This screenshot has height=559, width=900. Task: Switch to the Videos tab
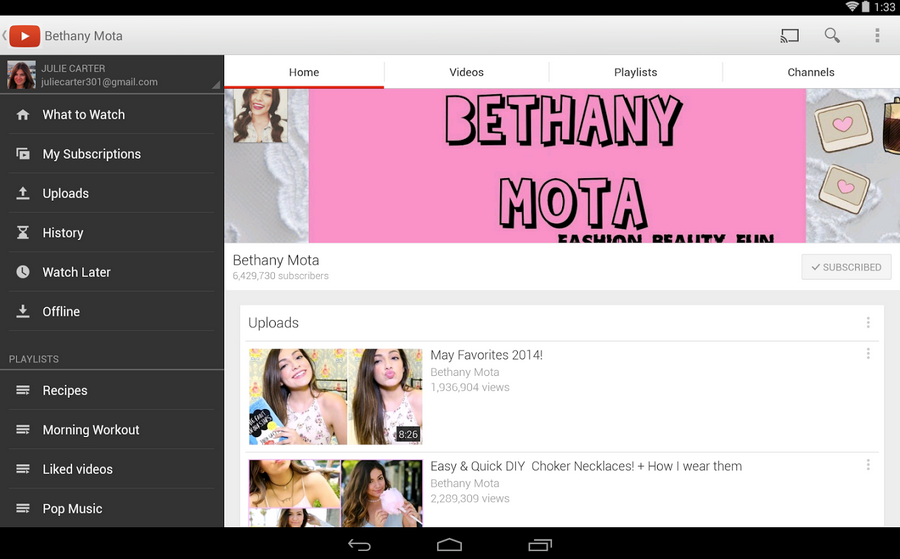tap(466, 72)
